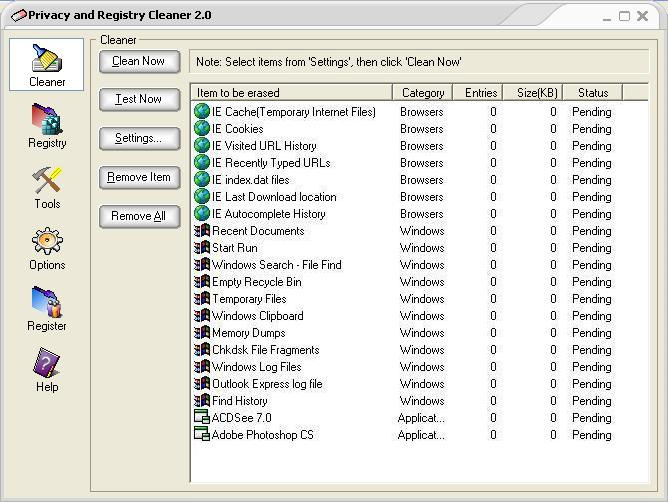Image resolution: width=668 pixels, height=502 pixels.
Task: Click globe icon beside IE Last Download location
Action: click(x=202, y=196)
